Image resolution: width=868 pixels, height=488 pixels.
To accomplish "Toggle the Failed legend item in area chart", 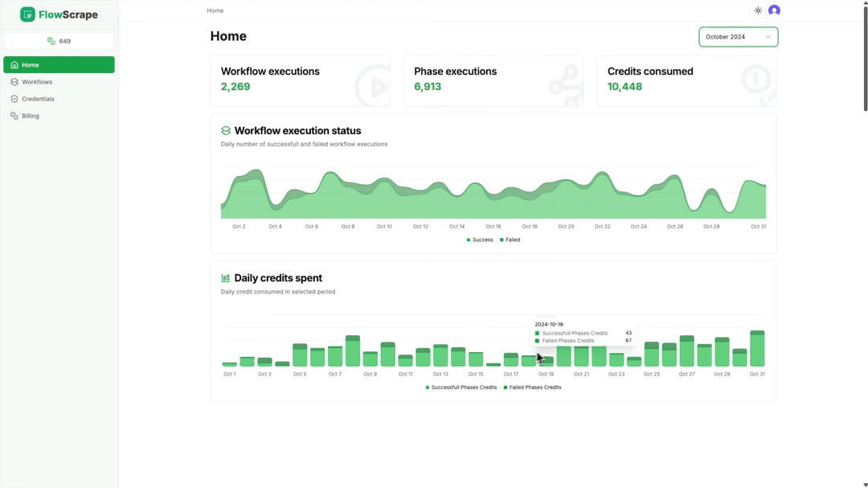I will click(x=510, y=240).
